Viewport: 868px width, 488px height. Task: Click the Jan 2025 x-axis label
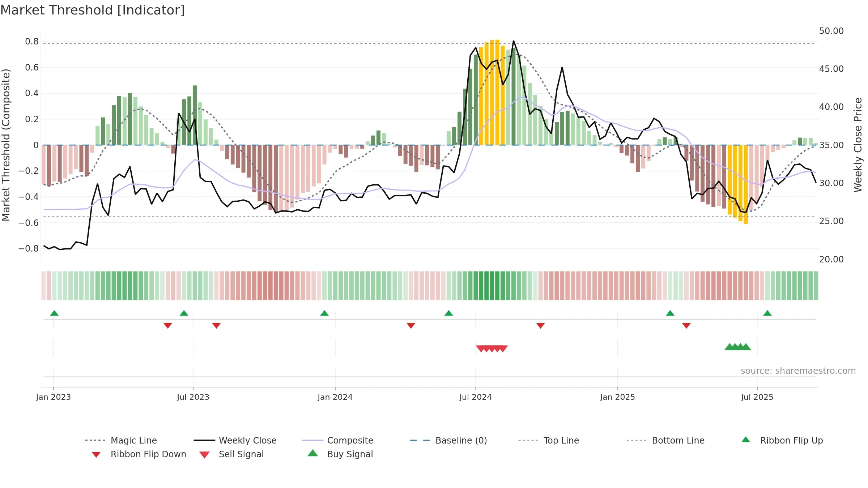[x=618, y=397]
